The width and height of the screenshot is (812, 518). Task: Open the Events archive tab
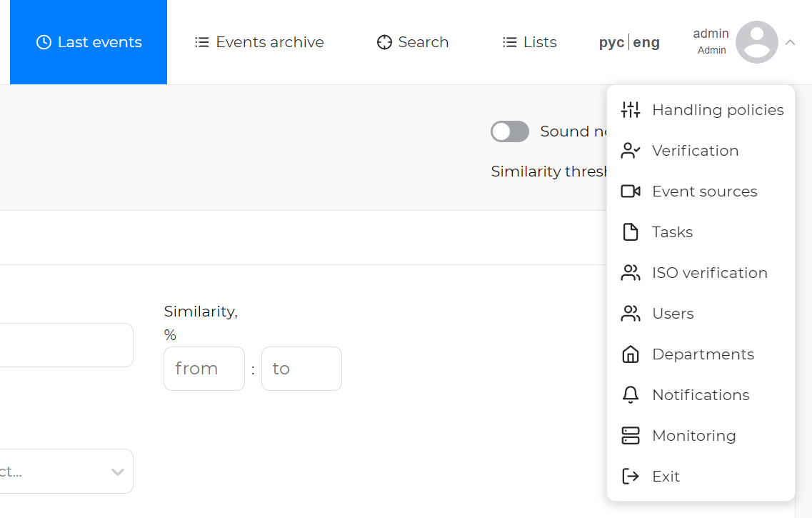coord(259,42)
